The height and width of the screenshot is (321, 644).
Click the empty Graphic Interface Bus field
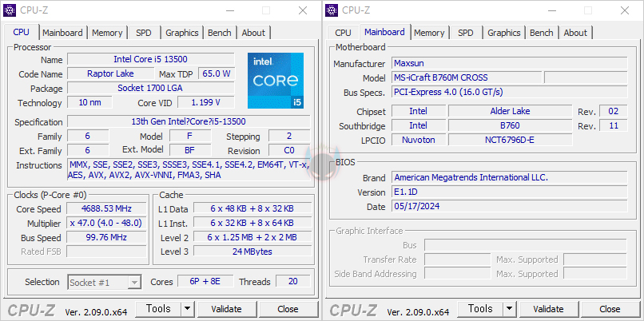[x=526, y=245]
